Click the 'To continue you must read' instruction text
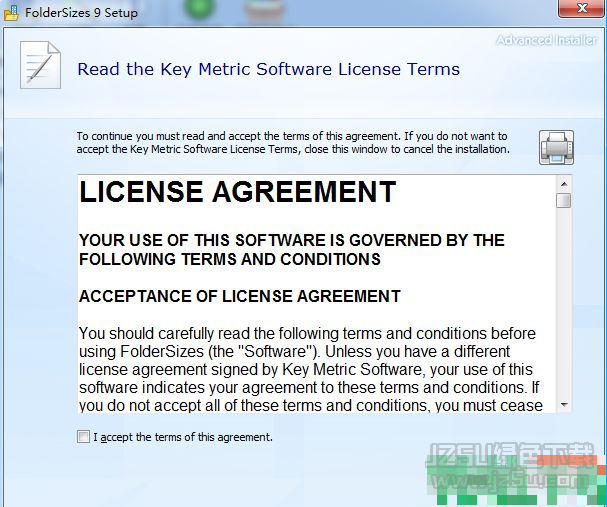This screenshot has height=507, width=607. (293, 142)
